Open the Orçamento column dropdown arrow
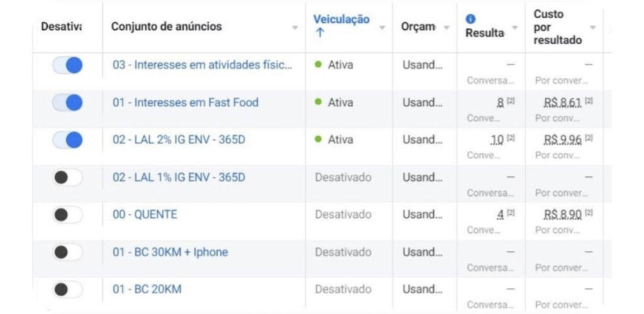This screenshot has width=644, height=314. [x=447, y=28]
